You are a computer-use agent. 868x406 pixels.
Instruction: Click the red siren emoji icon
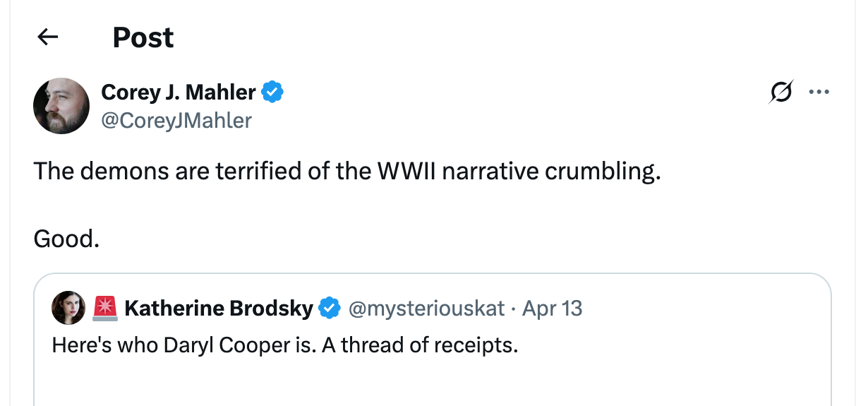click(104, 308)
